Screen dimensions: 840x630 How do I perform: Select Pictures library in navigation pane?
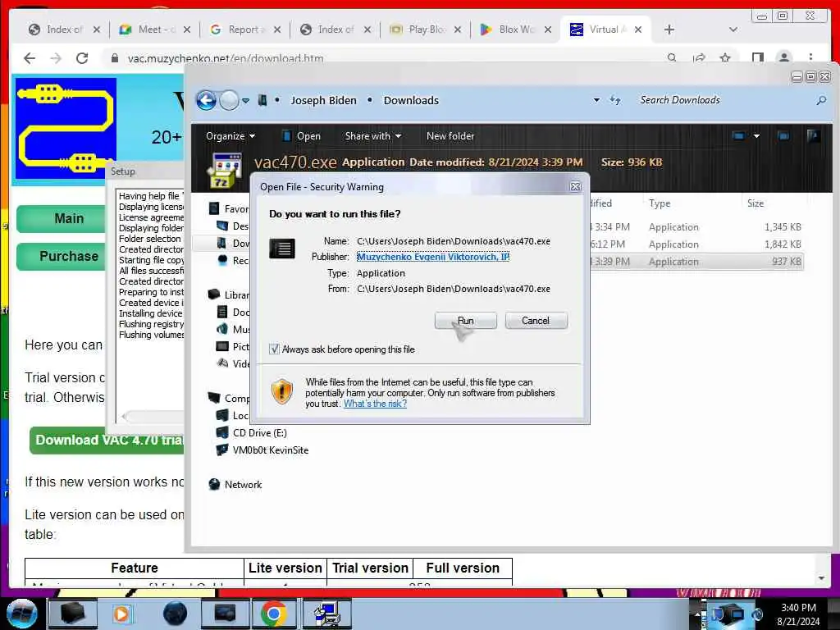[234, 347]
